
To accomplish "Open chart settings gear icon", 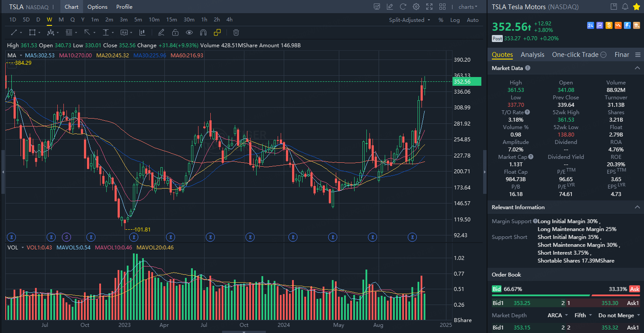I will click(x=416, y=7).
